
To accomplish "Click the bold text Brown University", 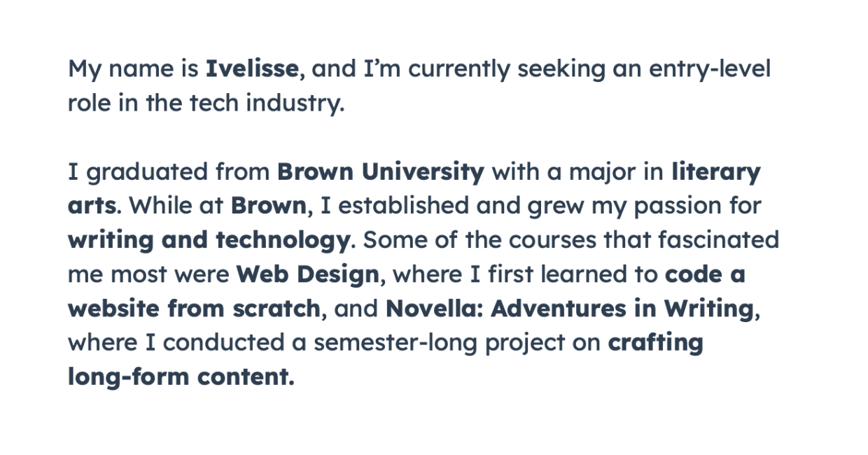I will click(381, 171).
